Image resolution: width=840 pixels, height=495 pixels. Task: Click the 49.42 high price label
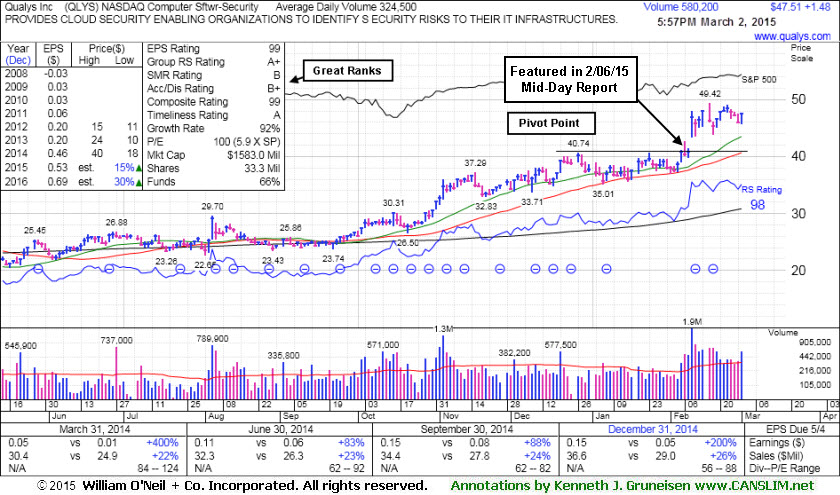coord(710,94)
